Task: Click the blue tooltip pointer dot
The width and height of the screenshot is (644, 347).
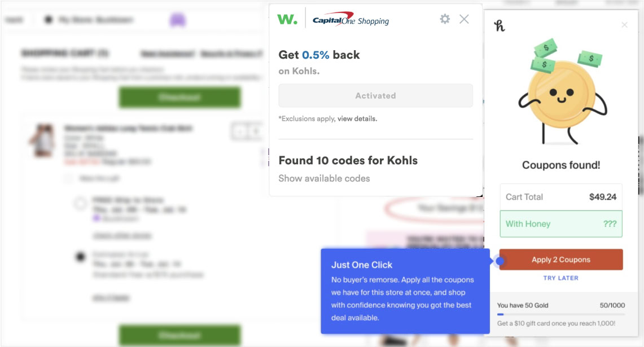Action: coord(500,261)
